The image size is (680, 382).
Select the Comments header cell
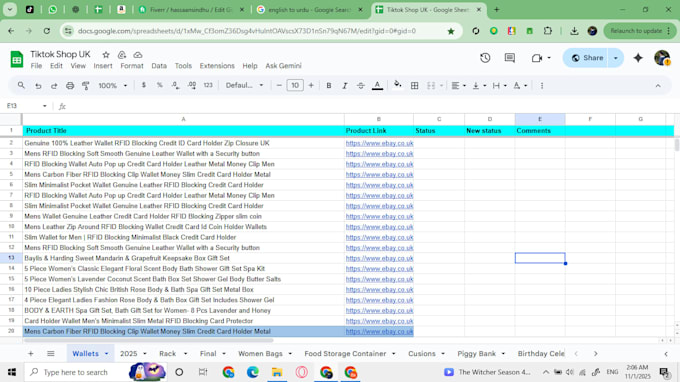click(x=540, y=131)
